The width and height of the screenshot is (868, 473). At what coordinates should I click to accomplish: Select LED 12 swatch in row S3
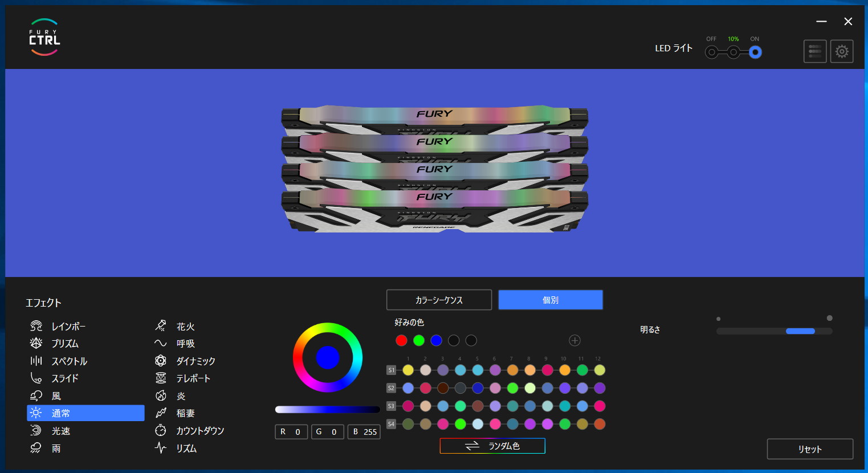click(x=600, y=406)
